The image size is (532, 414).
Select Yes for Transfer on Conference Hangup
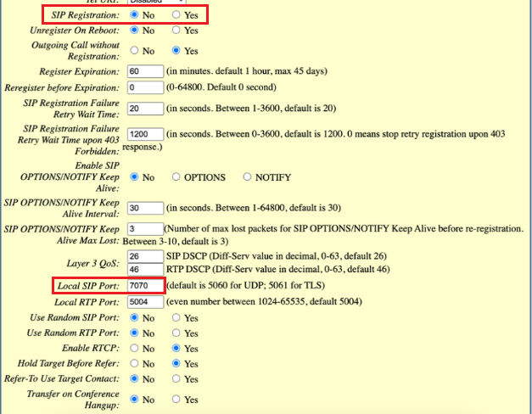(176, 399)
